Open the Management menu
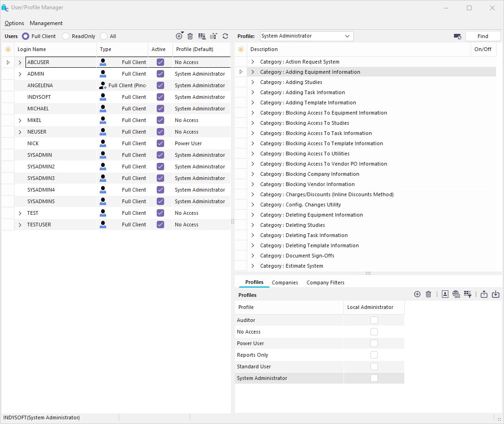The width and height of the screenshot is (504, 424). pos(46,23)
